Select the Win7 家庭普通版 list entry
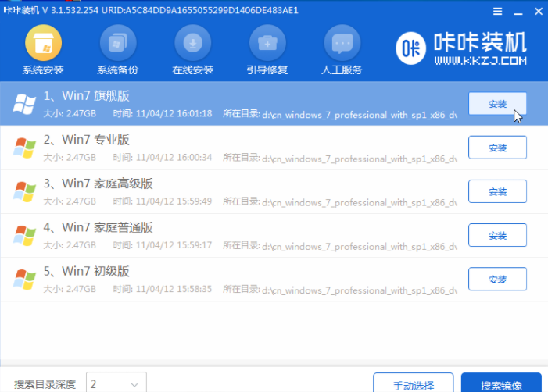The image size is (548, 392). pyautogui.click(x=235, y=235)
